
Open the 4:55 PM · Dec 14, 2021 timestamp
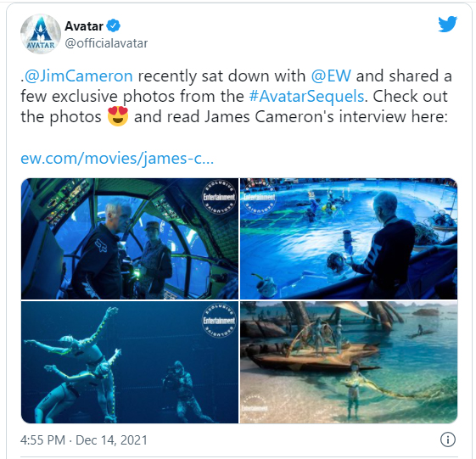84,439
